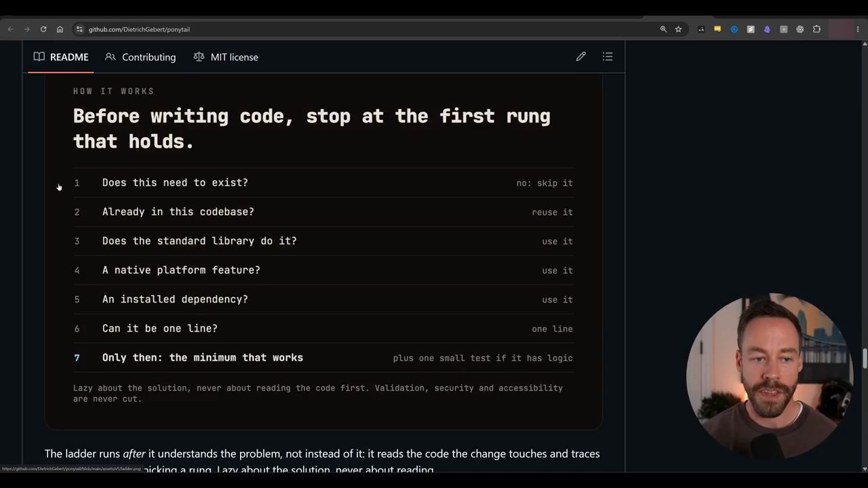Viewport: 868px width, 488px height.
Task: Open the gray V extension icon
Action: (x=783, y=29)
